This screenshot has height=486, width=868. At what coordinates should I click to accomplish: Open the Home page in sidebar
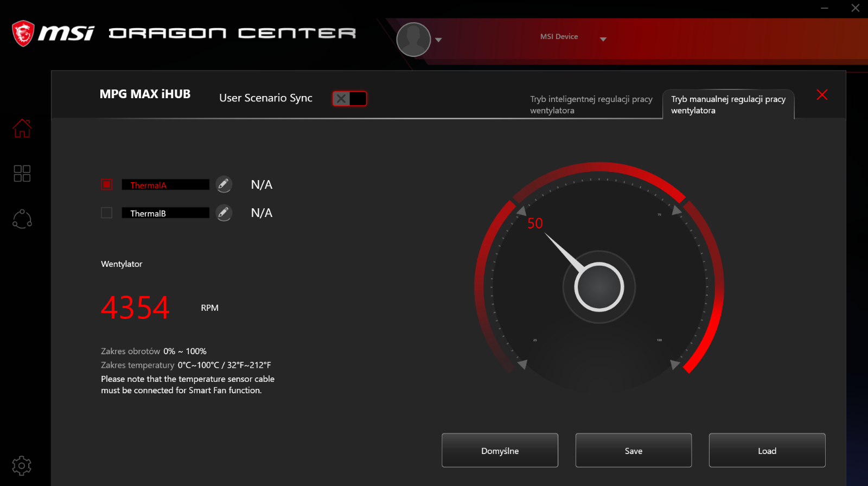pos(22,129)
